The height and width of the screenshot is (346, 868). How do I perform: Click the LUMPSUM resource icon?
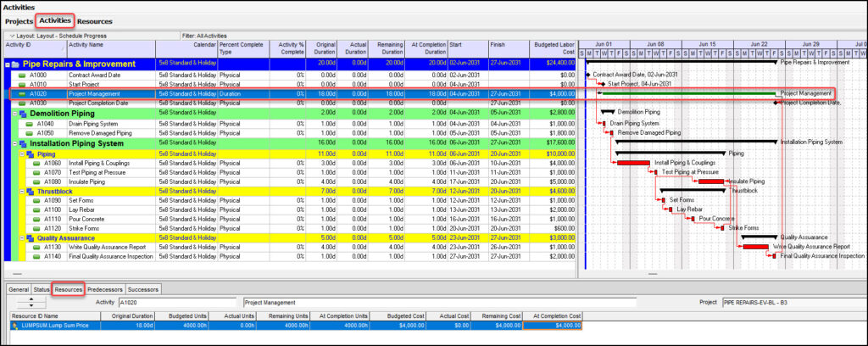(15, 326)
